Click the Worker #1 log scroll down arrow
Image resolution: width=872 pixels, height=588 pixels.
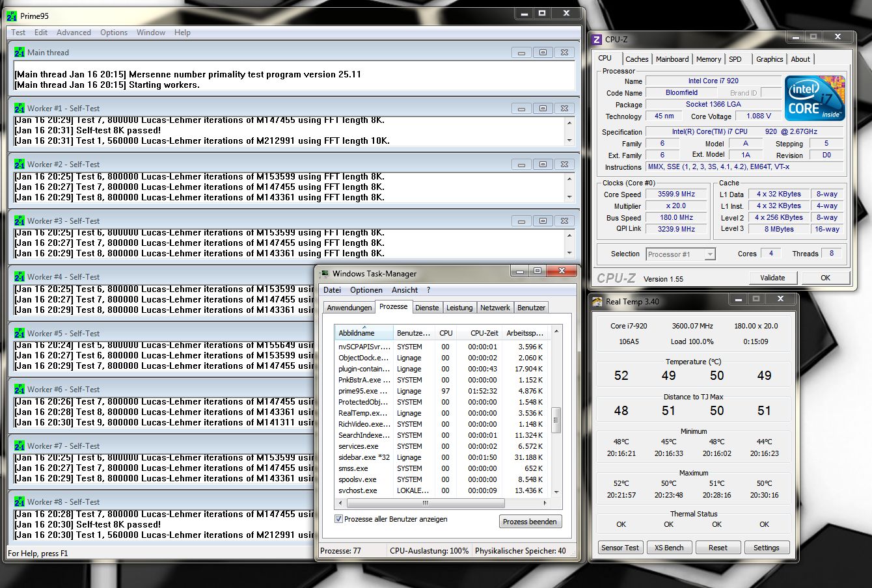coord(569,140)
